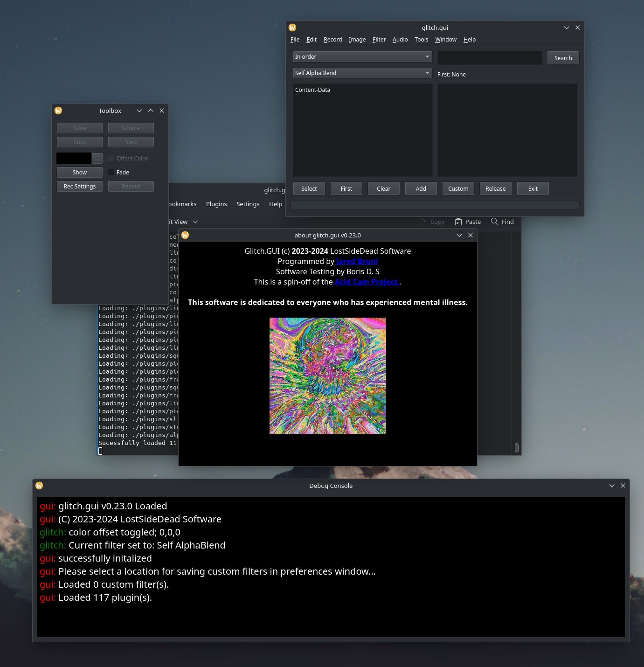644x667 pixels.
Task: Close the Toolbox window
Action: point(162,111)
